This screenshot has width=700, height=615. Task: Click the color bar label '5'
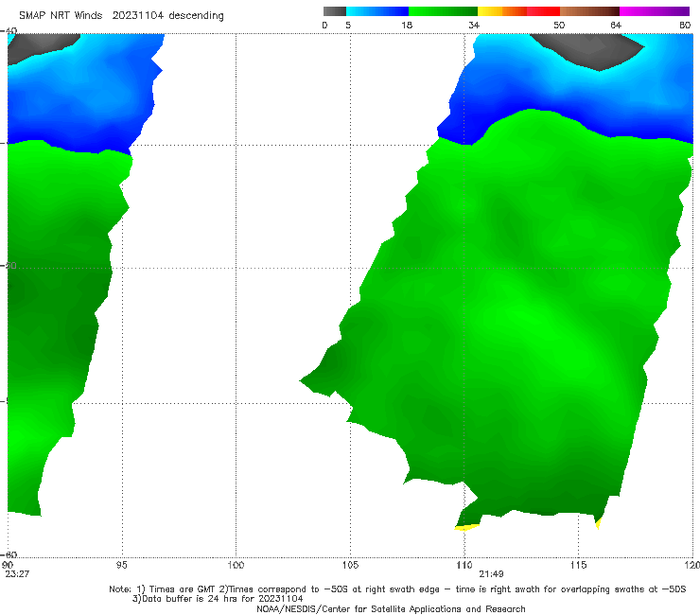(348, 26)
